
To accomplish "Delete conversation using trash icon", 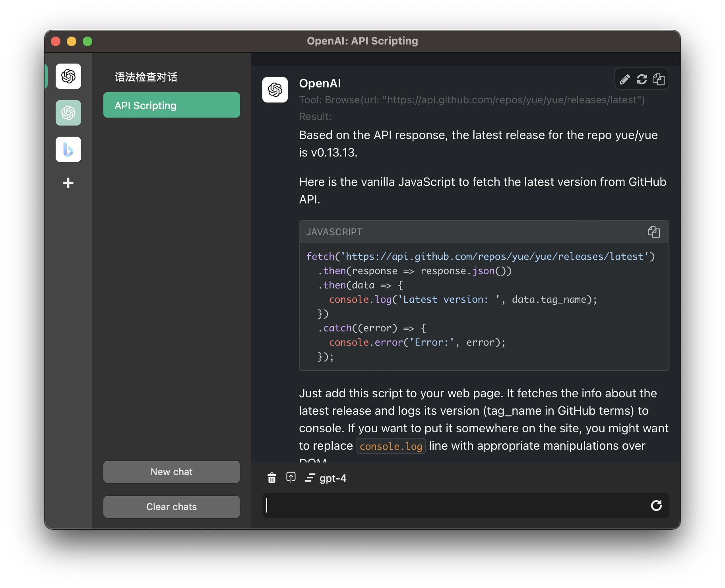I will 272,478.
